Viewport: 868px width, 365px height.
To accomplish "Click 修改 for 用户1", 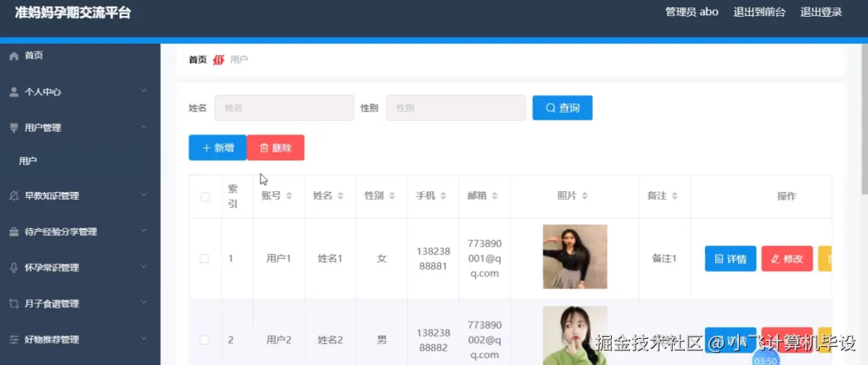I will pyautogui.click(x=787, y=259).
